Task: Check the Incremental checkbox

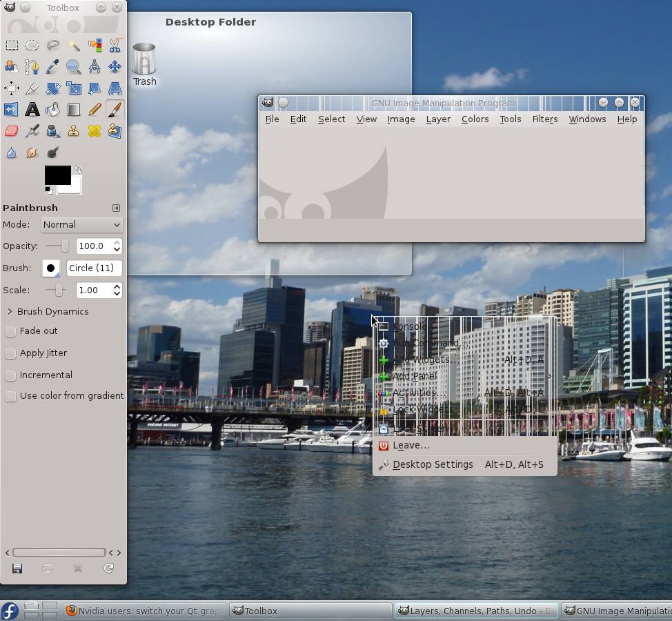Action: click(x=11, y=375)
